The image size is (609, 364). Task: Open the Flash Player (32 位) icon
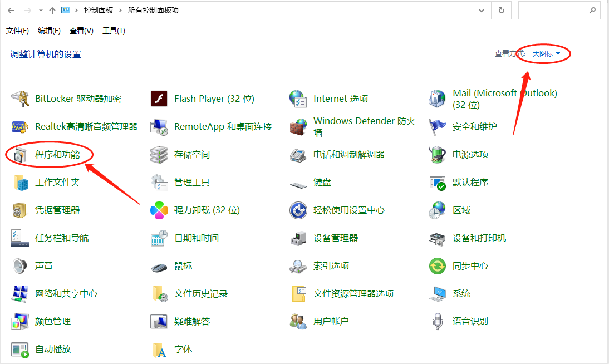(159, 99)
